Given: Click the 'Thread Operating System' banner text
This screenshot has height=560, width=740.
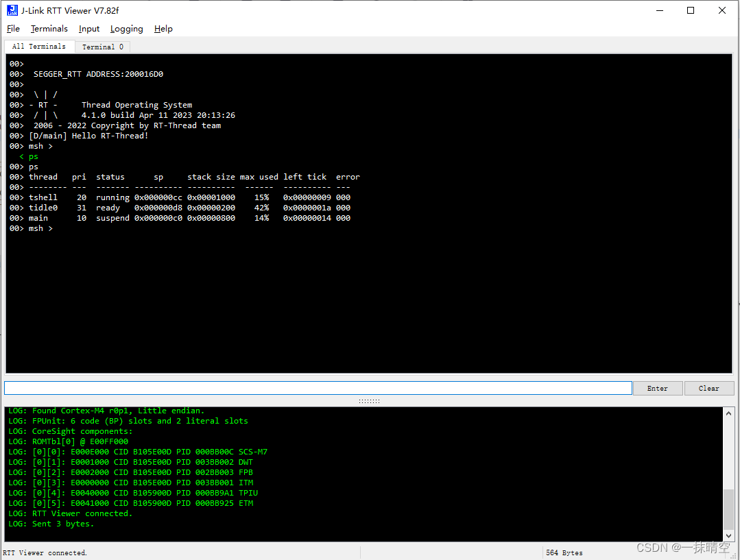Looking at the screenshot, I should pyautogui.click(x=137, y=105).
